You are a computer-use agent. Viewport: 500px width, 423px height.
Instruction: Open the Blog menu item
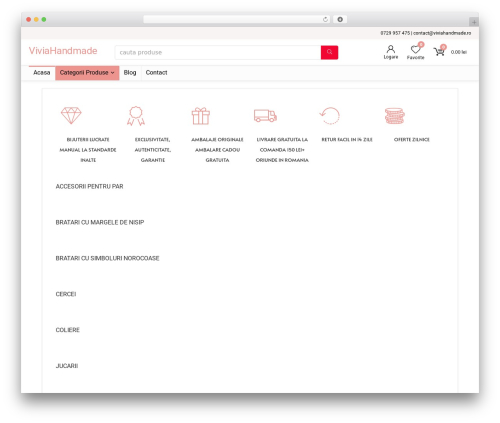tap(130, 73)
